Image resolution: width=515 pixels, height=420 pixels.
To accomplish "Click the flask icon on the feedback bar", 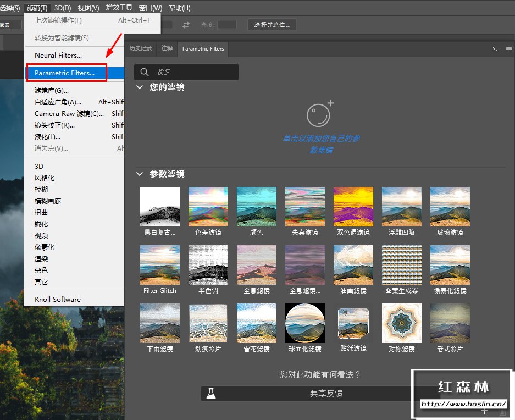I will click(x=211, y=394).
